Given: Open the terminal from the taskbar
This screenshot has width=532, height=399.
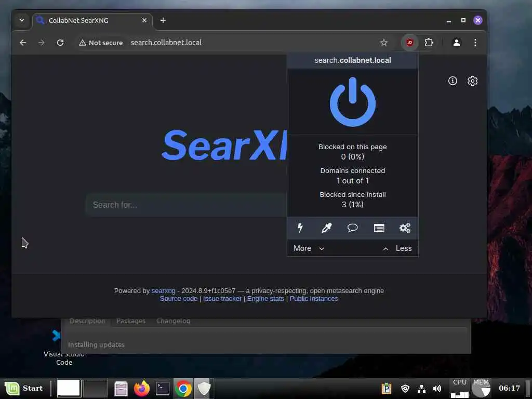Looking at the screenshot, I should 163,389.
